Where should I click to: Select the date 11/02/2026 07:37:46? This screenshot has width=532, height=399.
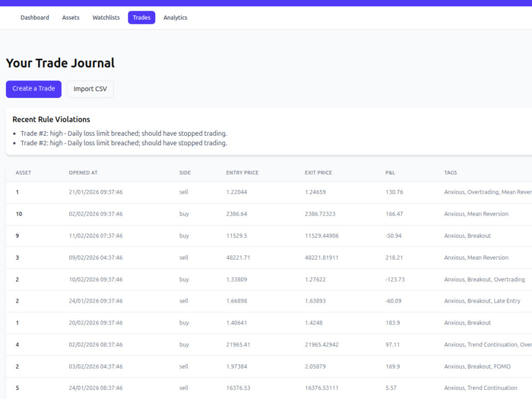tap(96, 236)
